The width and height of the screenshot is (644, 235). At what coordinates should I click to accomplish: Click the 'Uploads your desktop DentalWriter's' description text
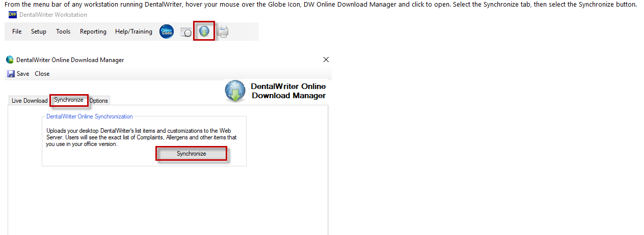coord(141,137)
